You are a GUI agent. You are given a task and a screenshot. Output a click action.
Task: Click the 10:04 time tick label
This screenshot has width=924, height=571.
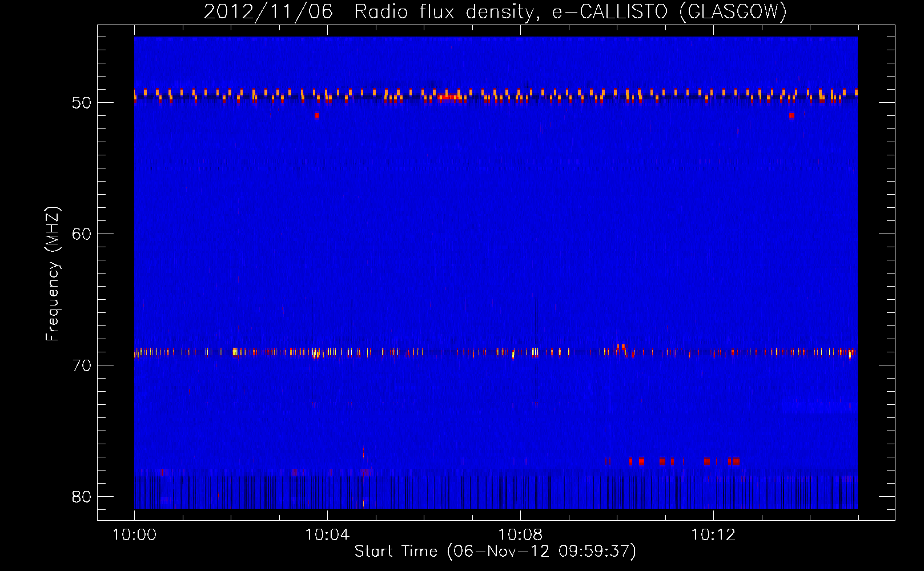point(327,535)
